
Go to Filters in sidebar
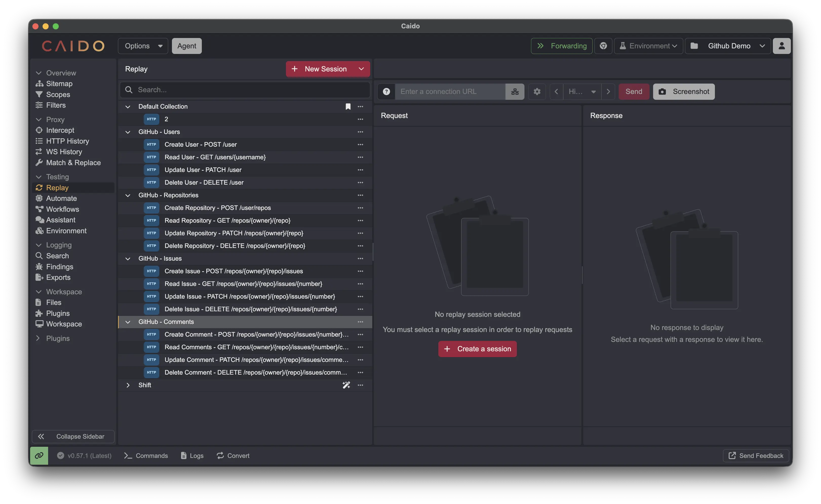pyautogui.click(x=56, y=105)
